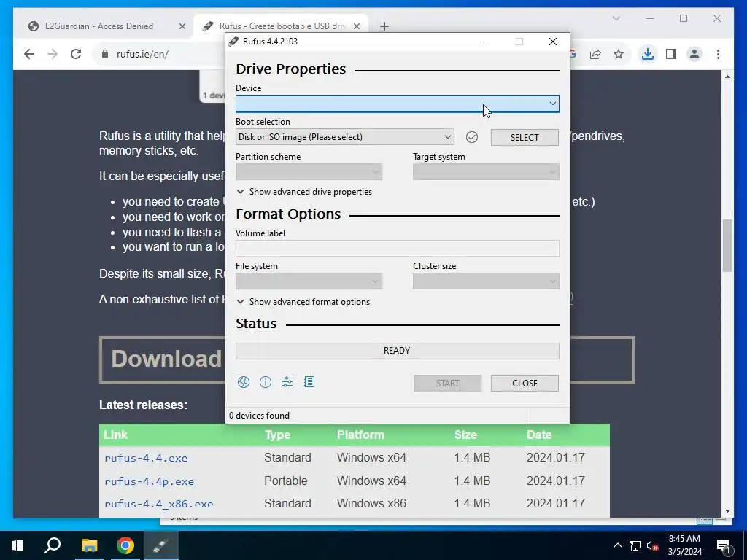Click the START button in Rufus
This screenshot has width=747, height=560.
[447, 384]
